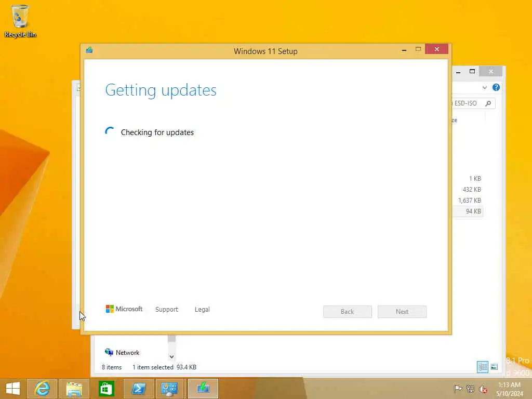Open the Control Panel taskbar icon

[169, 388]
